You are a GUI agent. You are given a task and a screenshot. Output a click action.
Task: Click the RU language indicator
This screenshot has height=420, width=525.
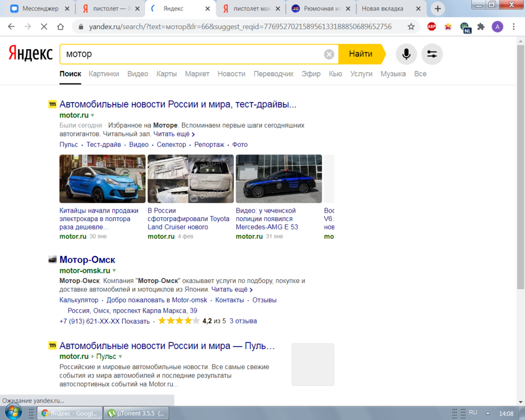point(473,413)
